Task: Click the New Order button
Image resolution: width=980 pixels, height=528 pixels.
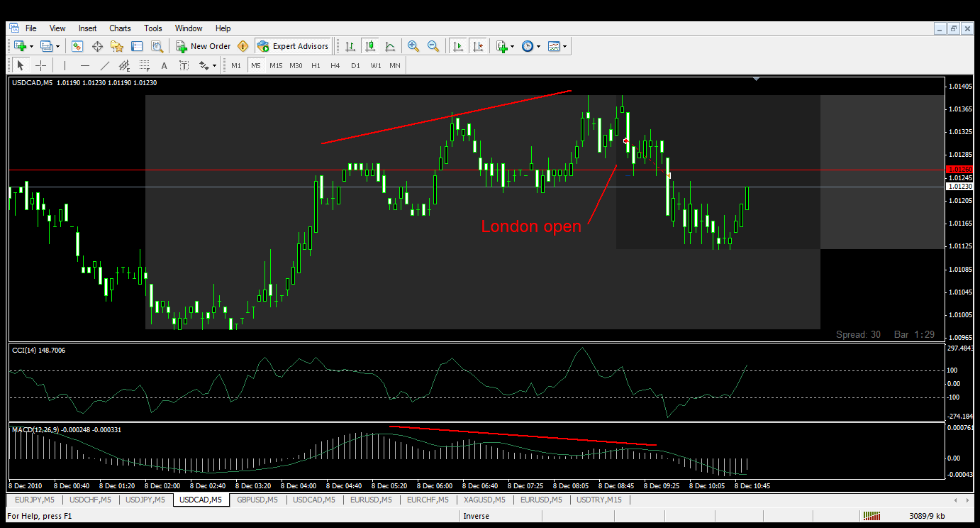Action: [203, 46]
